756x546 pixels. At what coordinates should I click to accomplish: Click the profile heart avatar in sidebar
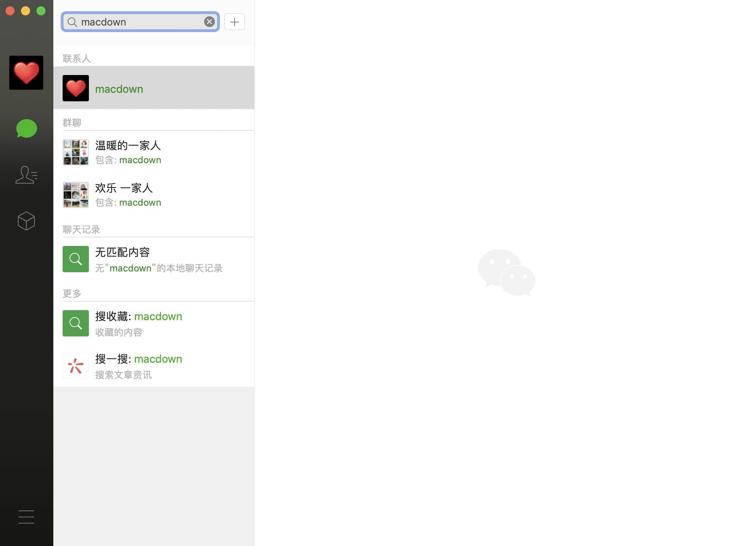pyautogui.click(x=26, y=73)
